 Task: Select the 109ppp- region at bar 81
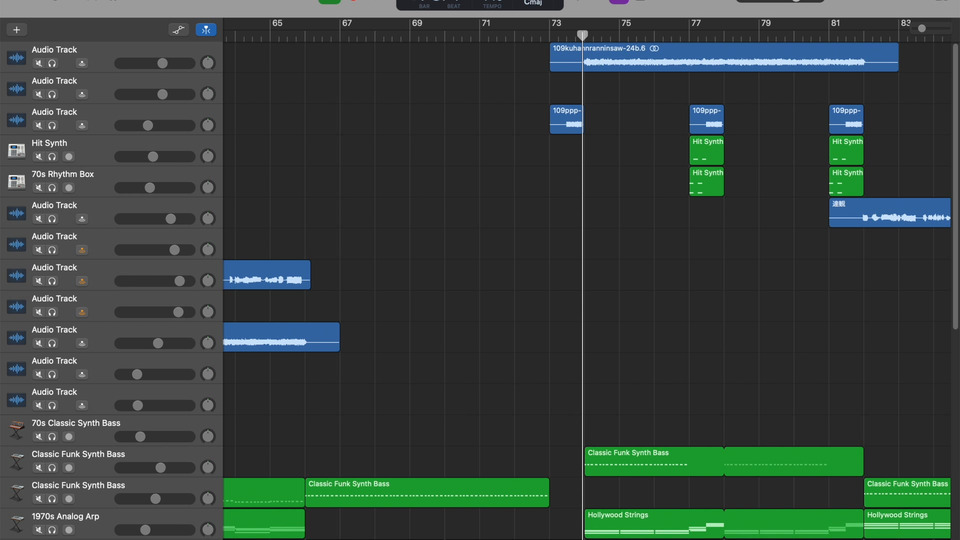[846, 119]
